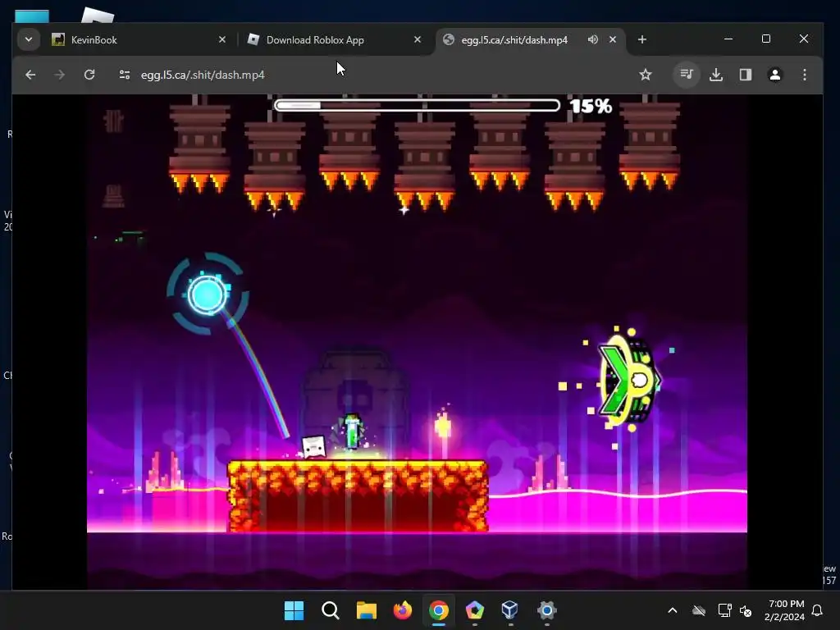Viewport: 840px width, 630px height.
Task: Show hidden system tray icons
Action: (x=673, y=610)
